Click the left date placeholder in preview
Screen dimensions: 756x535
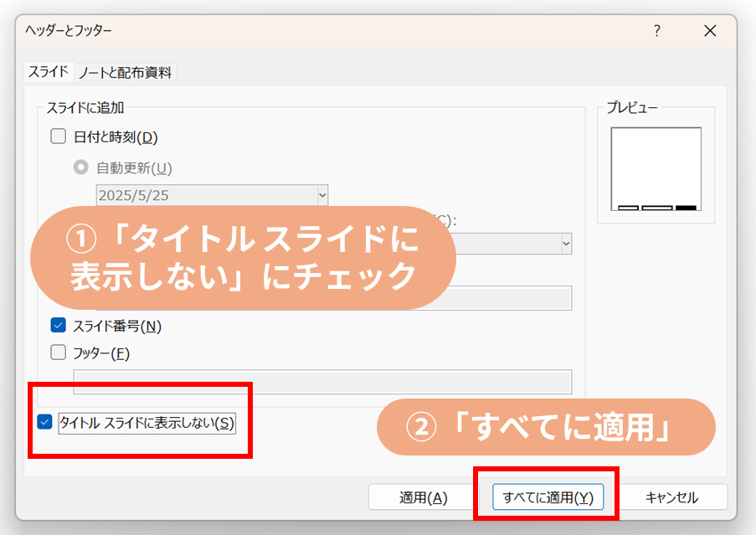coord(628,207)
